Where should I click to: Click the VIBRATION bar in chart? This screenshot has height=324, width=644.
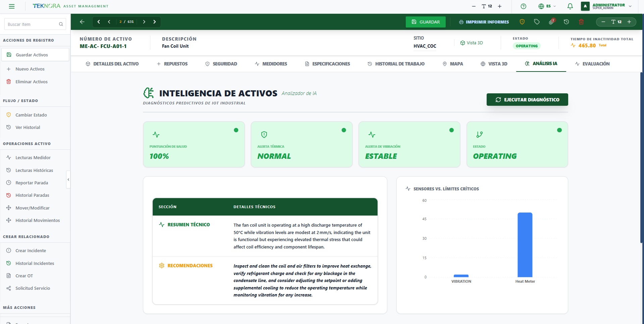pos(461,276)
